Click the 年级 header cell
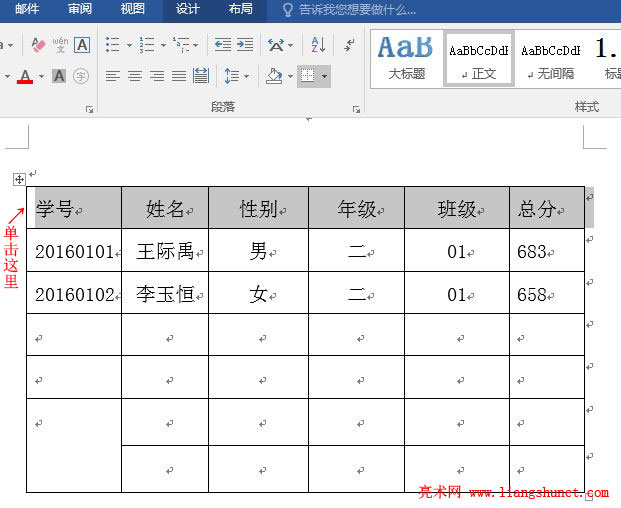621x508 pixels. (356, 208)
